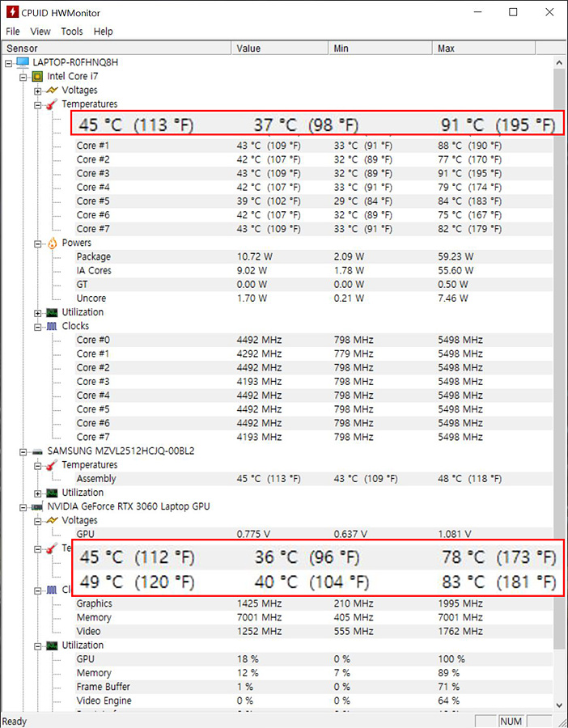Select the Core #3 row with 91 °C max

pos(314,173)
